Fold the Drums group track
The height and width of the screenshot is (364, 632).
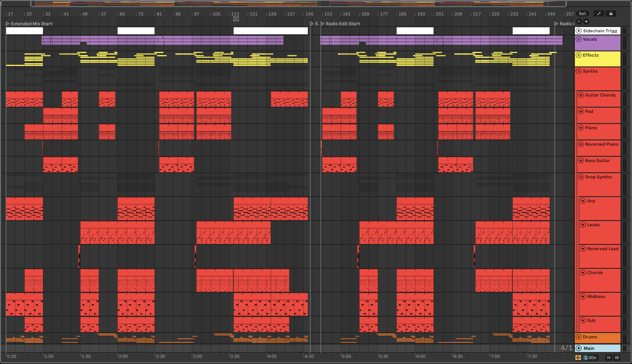pos(578,337)
